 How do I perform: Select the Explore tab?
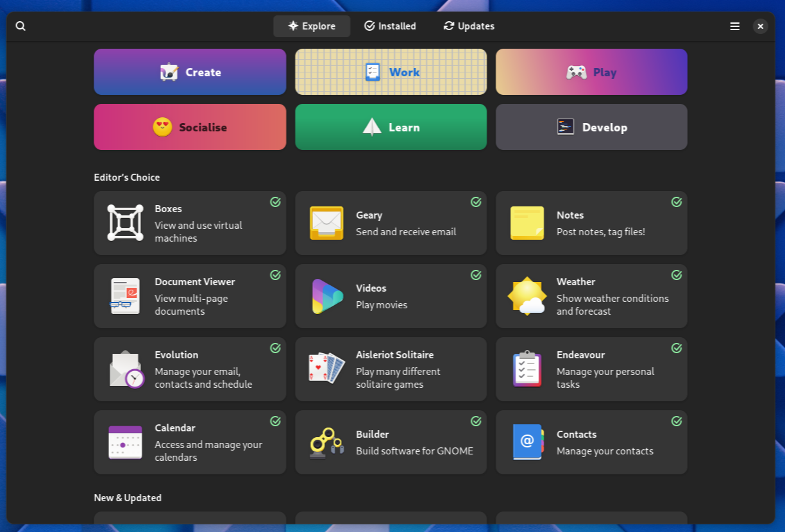(312, 26)
